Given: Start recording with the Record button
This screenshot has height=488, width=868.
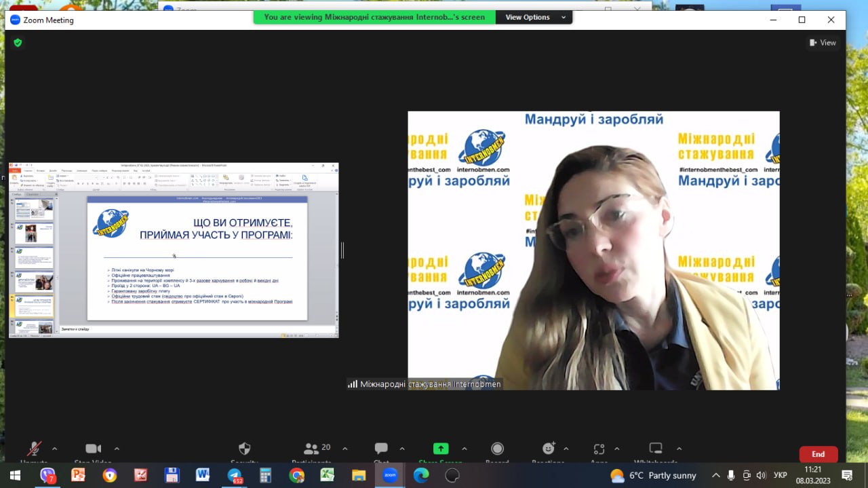Looking at the screenshot, I should (497, 449).
